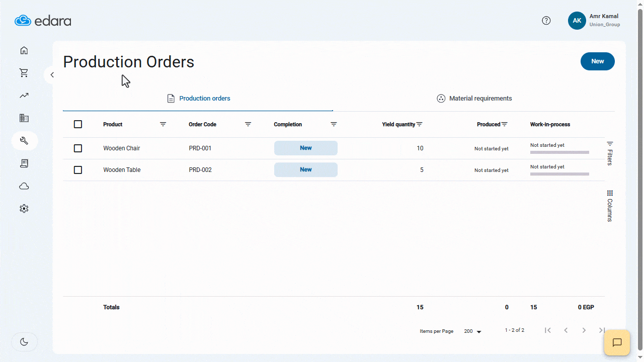Click the Wooden Chair work-in-process bar
This screenshot has height=362, width=644.
559,152
